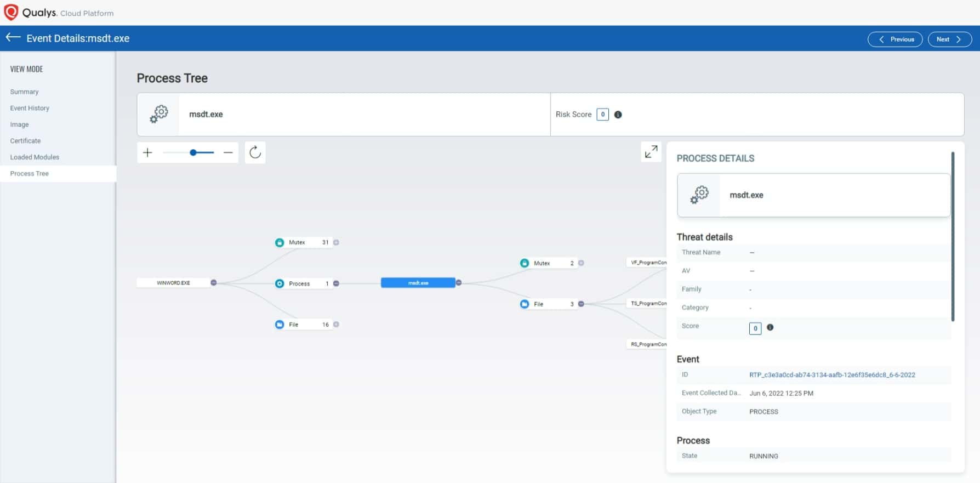Click the Process Details panel scrollbar

coord(953,237)
